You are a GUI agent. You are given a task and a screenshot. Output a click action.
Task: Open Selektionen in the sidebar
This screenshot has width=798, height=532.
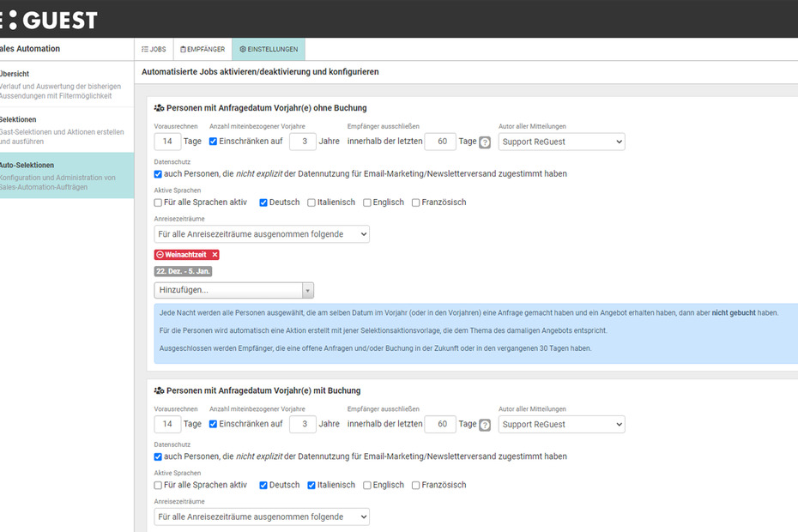(x=67, y=130)
